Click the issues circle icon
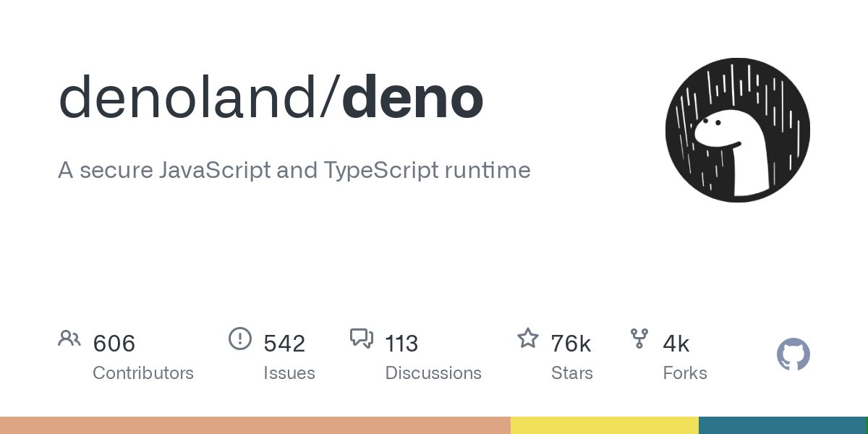The height and width of the screenshot is (434, 868). click(x=239, y=338)
